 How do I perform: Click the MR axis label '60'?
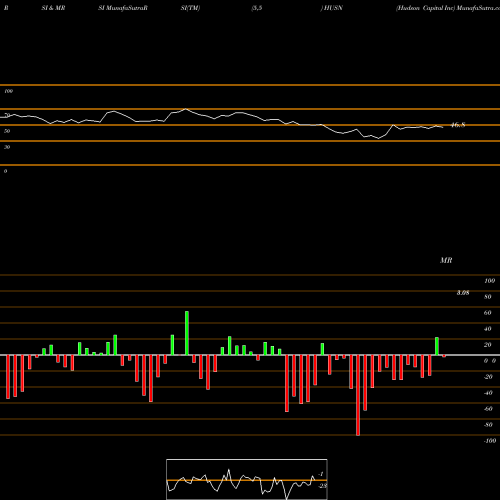click(488, 313)
